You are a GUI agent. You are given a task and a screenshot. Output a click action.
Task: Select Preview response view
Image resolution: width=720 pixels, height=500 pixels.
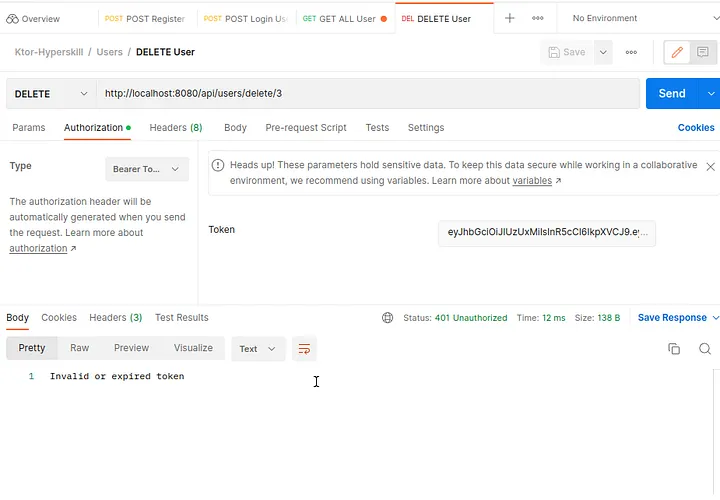[x=131, y=348]
